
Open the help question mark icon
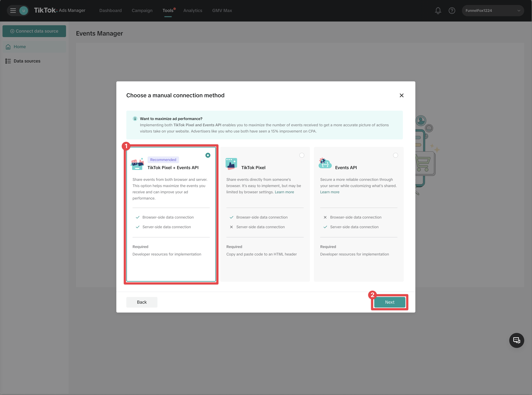pos(452,10)
